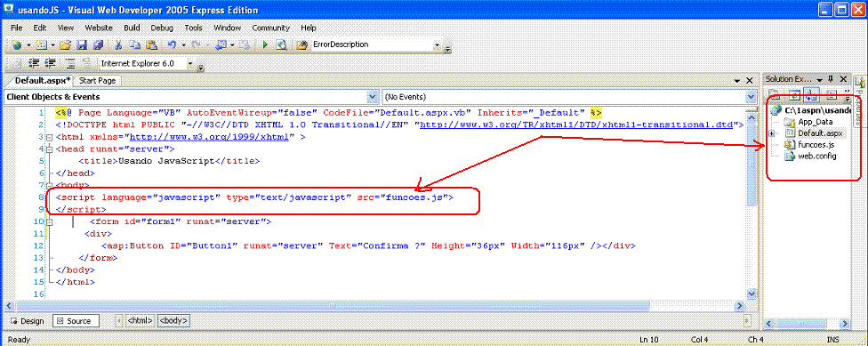The height and width of the screenshot is (346, 868).
Task: Open the Window menu
Action: tap(227, 28)
